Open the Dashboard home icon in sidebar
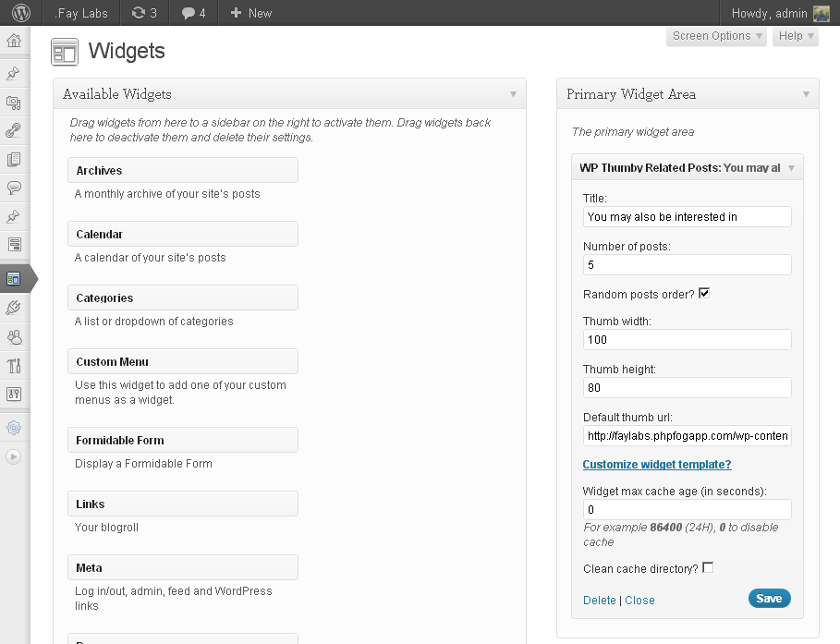Image resolution: width=840 pixels, height=644 pixels. coord(13,42)
